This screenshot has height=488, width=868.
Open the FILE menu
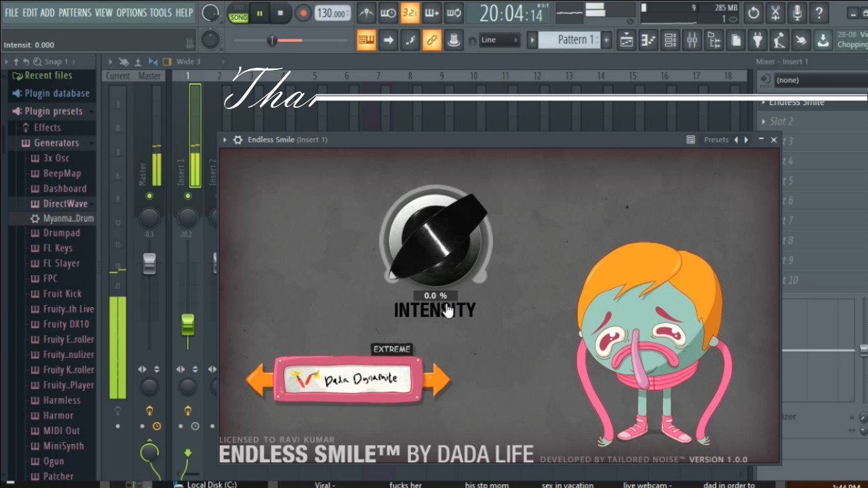coord(12,13)
